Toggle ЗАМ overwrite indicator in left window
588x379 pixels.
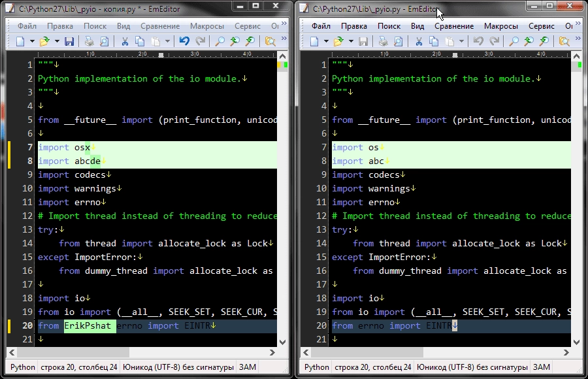pyautogui.click(x=248, y=367)
